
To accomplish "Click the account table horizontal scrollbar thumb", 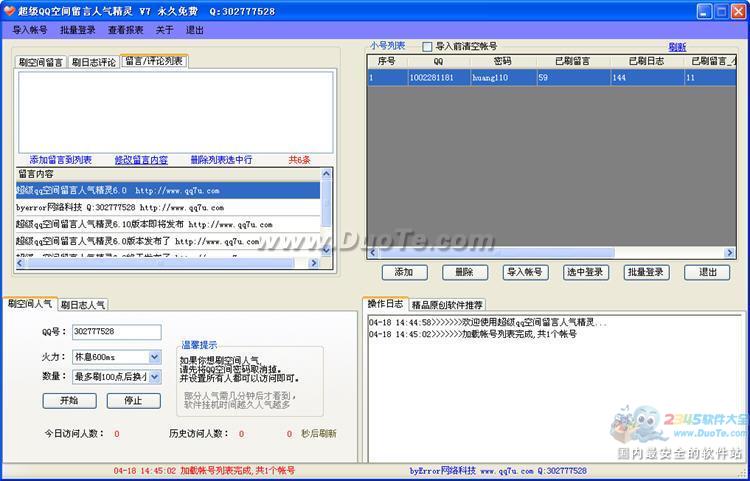I will point(496,252).
